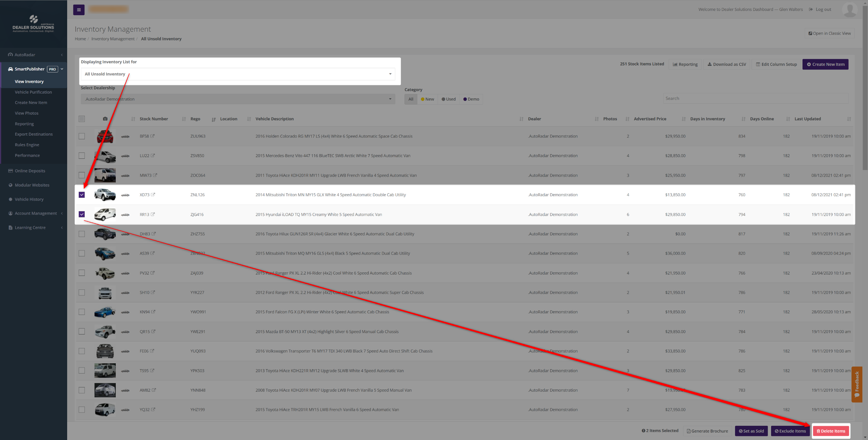
Task: Click the Set as Sold button
Action: tap(751, 431)
